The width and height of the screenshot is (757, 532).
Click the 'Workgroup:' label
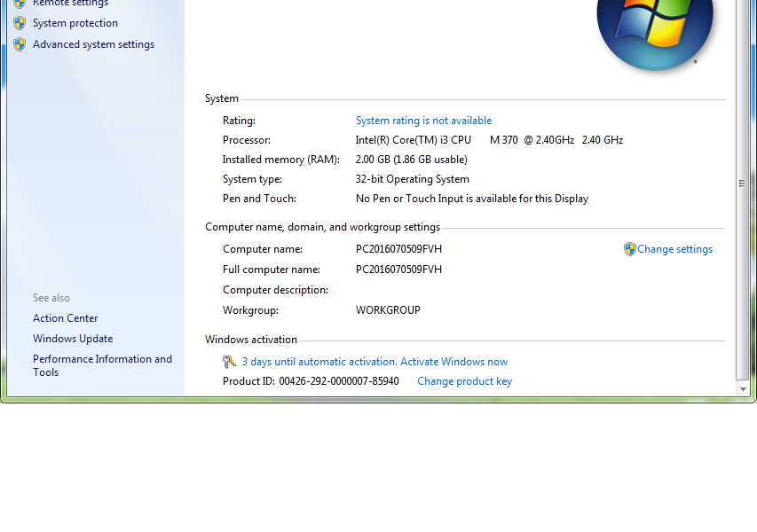pos(250,310)
